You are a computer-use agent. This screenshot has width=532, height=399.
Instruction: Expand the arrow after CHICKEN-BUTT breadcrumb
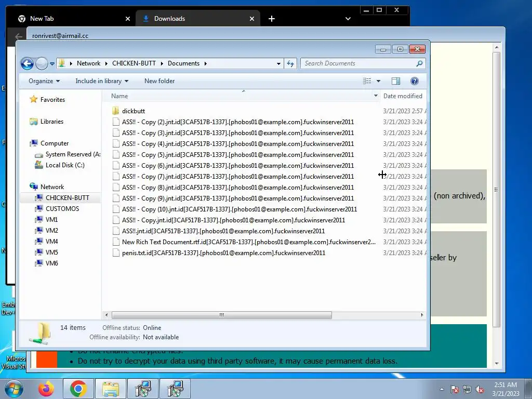tap(162, 63)
